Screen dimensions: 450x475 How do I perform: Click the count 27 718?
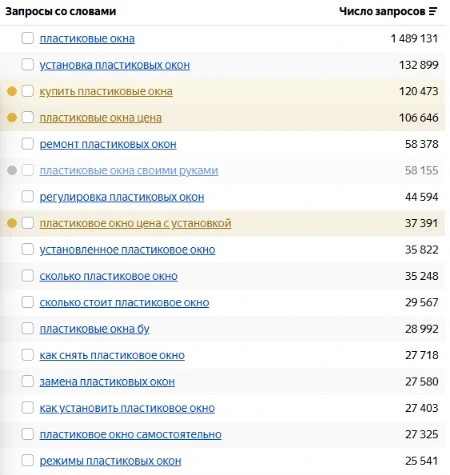point(422,355)
